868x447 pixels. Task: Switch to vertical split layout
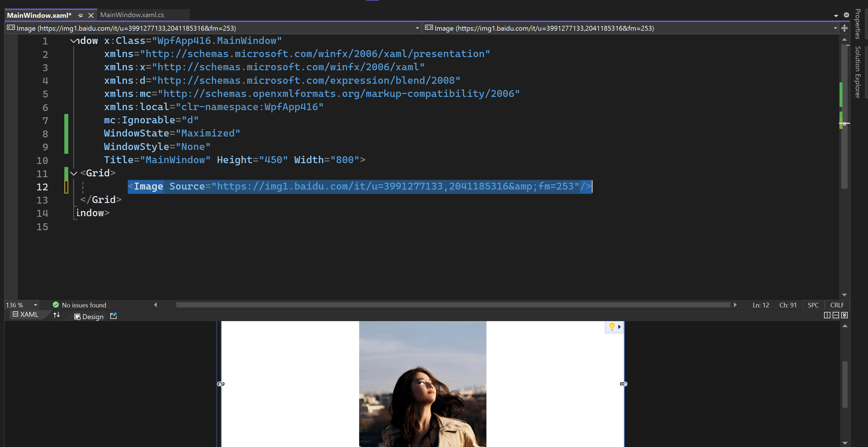pos(827,315)
